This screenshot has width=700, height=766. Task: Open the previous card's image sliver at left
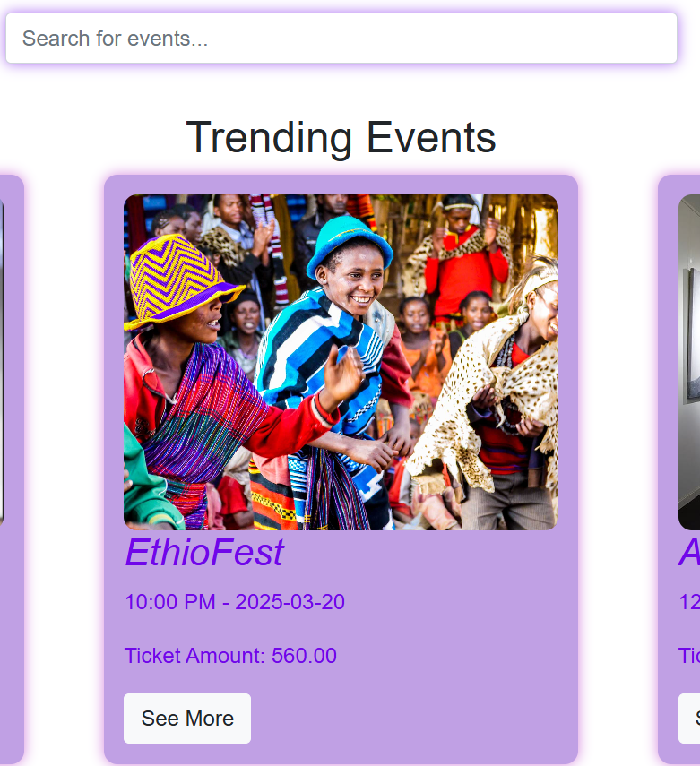point(2,362)
